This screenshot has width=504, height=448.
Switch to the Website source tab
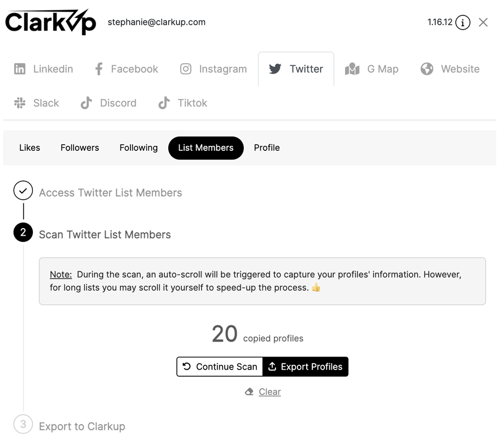click(x=450, y=69)
